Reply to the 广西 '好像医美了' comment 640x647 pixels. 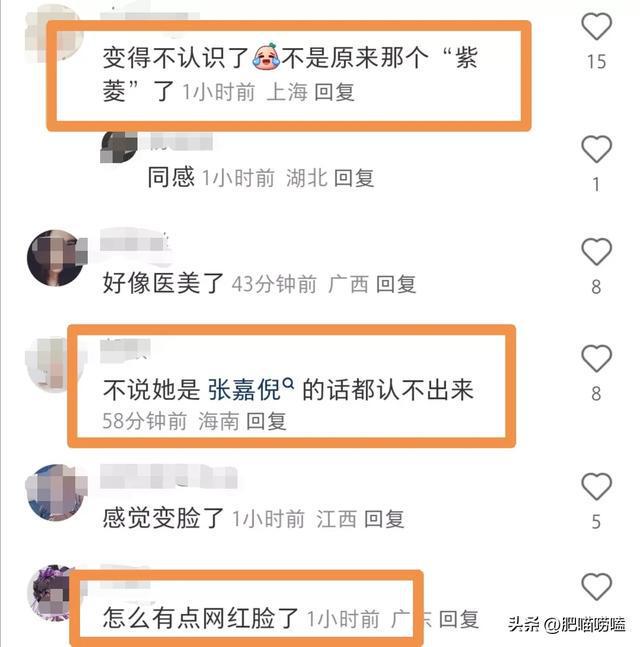coord(396,284)
